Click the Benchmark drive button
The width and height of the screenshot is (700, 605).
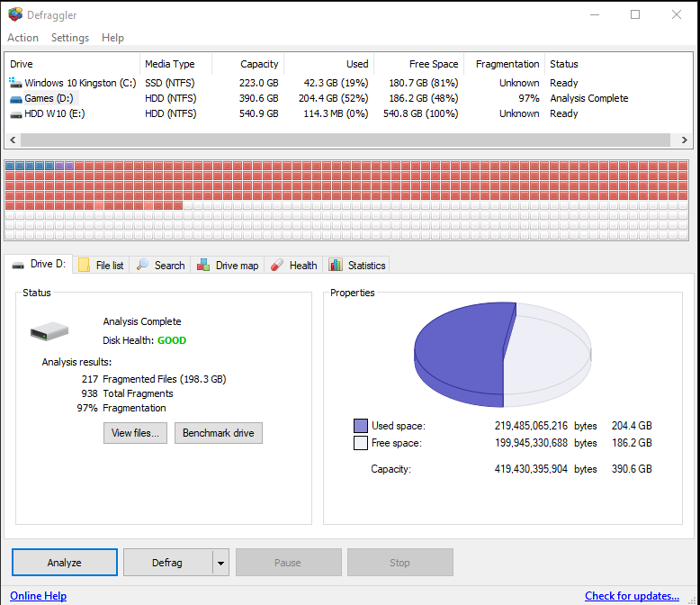(x=219, y=432)
